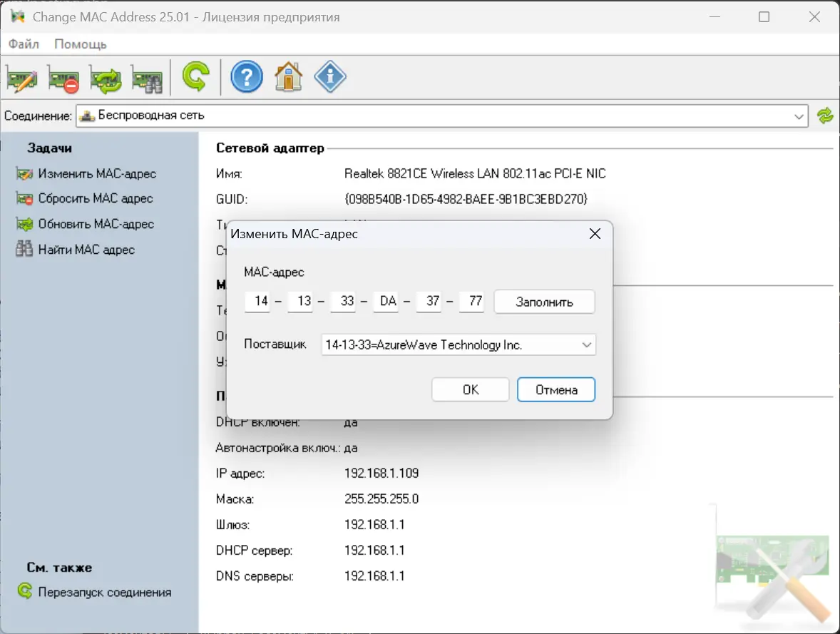Click binoculars icon beside Найти MAC адрес

click(x=24, y=249)
